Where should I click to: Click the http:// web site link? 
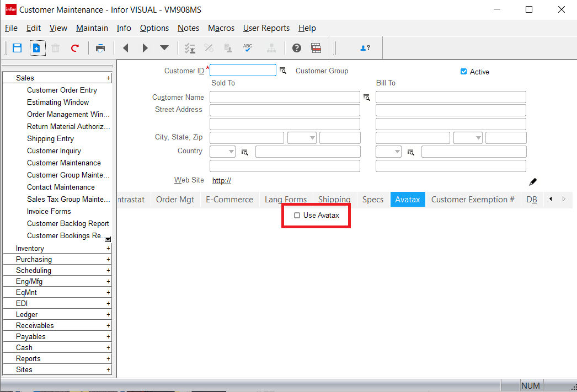coord(222,180)
